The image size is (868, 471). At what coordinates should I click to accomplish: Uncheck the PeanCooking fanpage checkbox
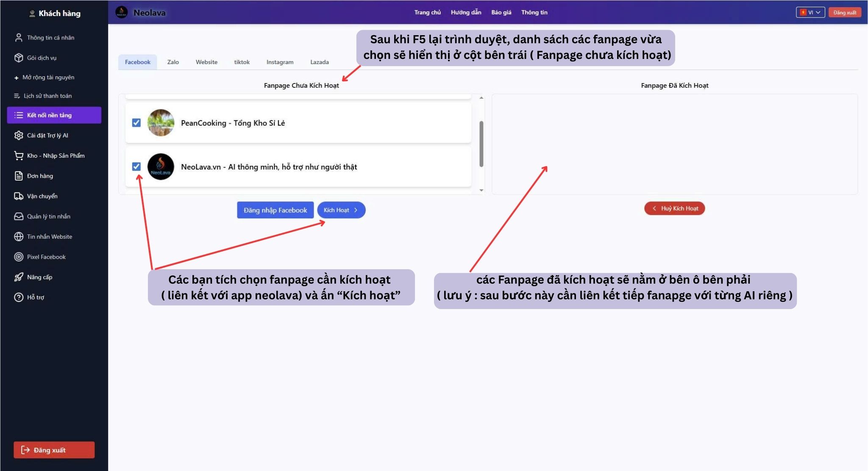[136, 123]
